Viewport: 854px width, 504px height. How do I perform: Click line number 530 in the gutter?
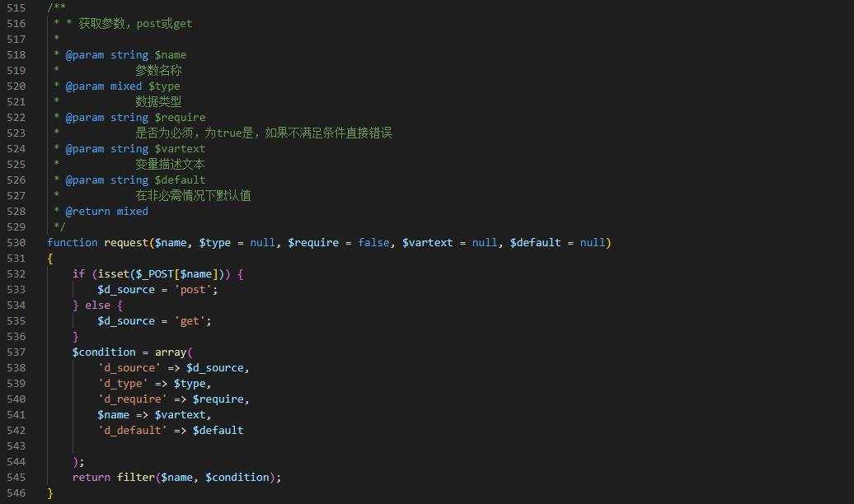[x=16, y=243]
